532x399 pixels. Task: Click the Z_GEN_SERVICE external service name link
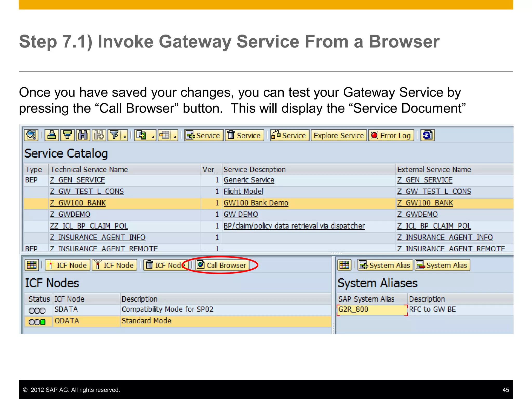pyautogui.click(x=425, y=180)
